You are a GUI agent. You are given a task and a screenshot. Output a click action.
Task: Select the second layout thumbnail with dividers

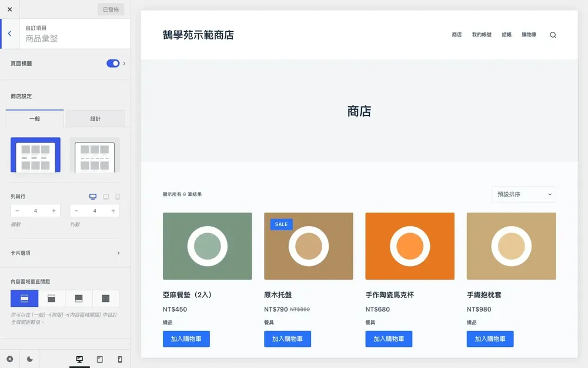coord(95,155)
